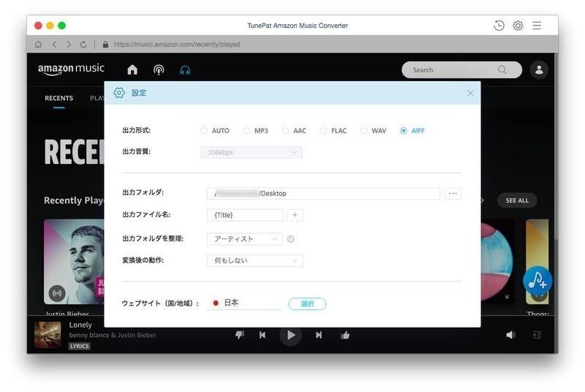The height and width of the screenshot is (392, 585).
Task: Open the user profile avatar icon
Action: 539,69
